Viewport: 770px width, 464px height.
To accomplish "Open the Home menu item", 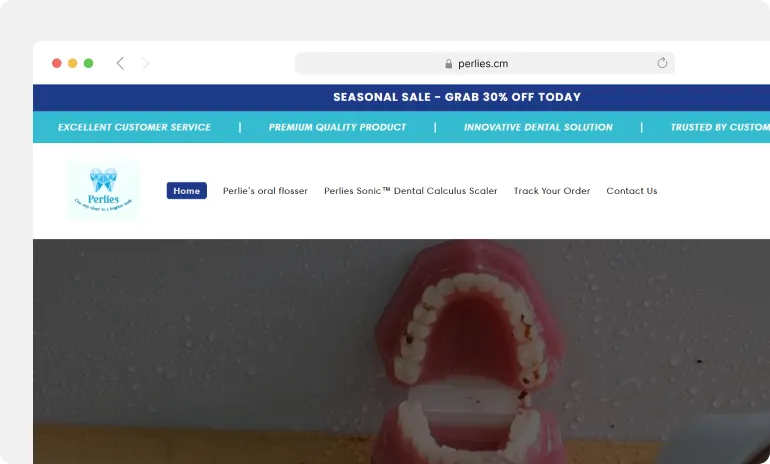I will [x=187, y=191].
